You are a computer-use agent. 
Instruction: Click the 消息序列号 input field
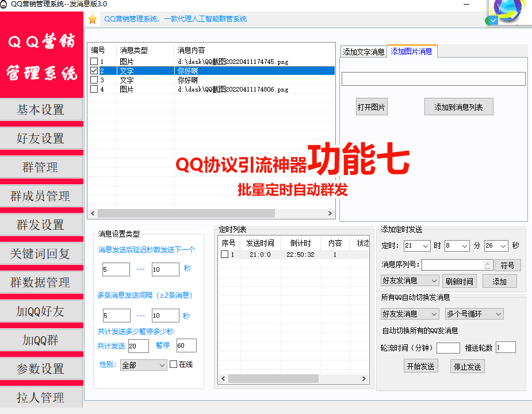[453, 265]
